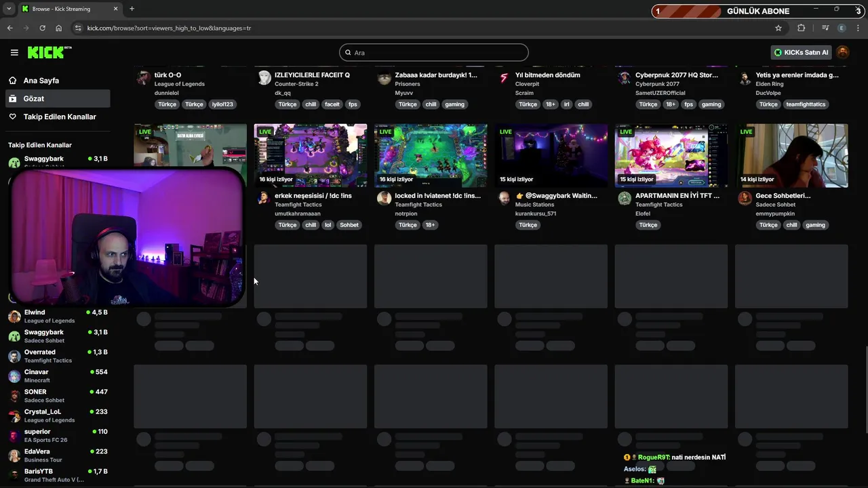This screenshot has width=868, height=488.
Task: Open the Counter-Strike 2 category link
Action: click(296, 84)
